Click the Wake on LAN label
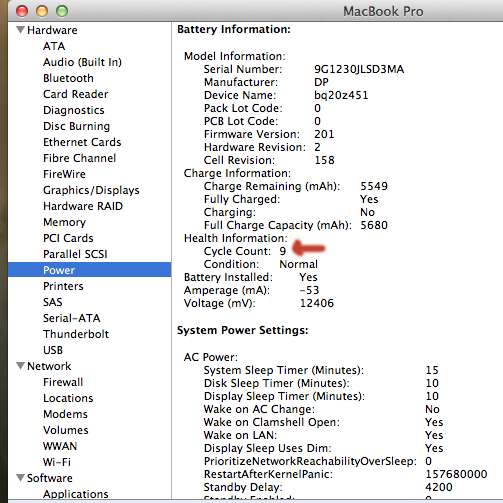This screenshot has width=503, height=503. [x=240, y=435]
